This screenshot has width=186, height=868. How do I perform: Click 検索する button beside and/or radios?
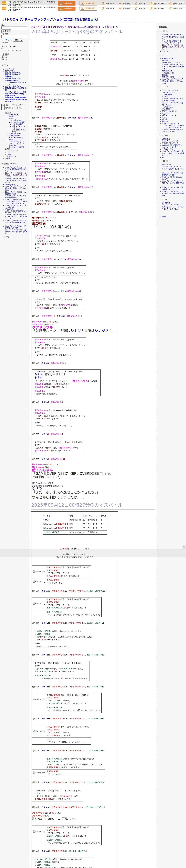18,40
